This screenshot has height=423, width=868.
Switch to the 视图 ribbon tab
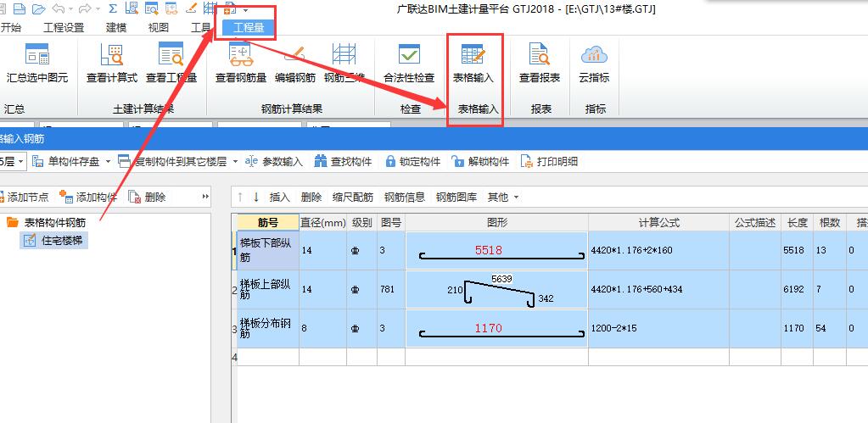click(x=159, y=28)
